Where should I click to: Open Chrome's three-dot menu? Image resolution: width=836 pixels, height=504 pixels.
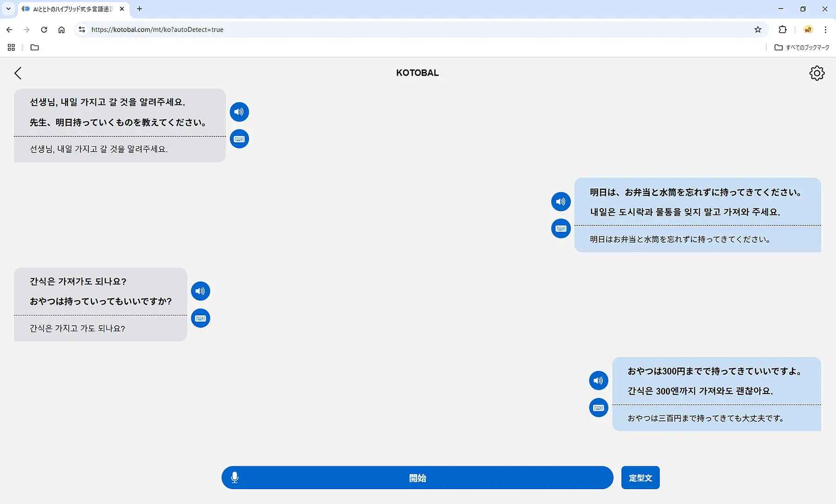825,30
